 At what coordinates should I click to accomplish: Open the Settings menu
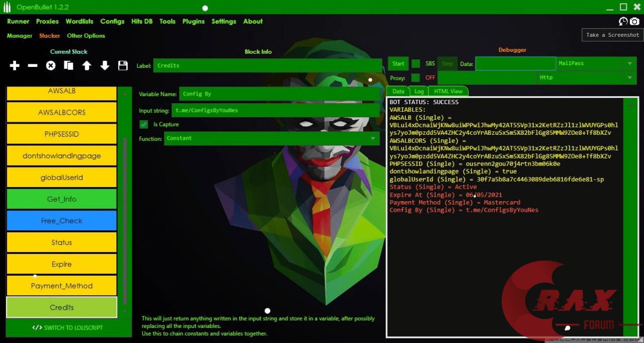[x=224, y=21]
